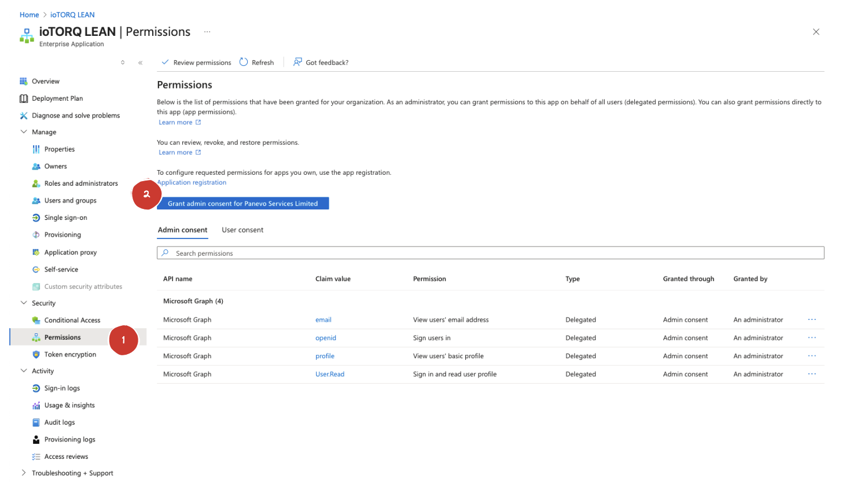The height and width of the screenshot is (504, 864).
Task: Click the Custom security attributes icon
Action: point(36,286)
